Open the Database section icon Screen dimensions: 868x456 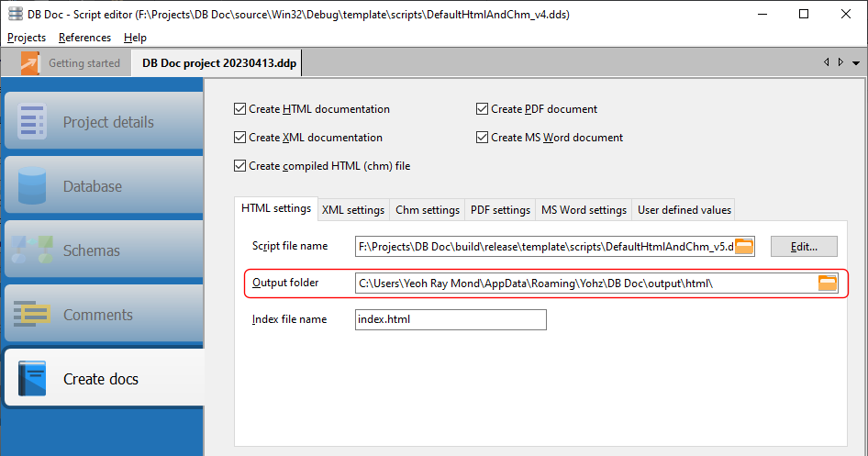click(32, 186)
